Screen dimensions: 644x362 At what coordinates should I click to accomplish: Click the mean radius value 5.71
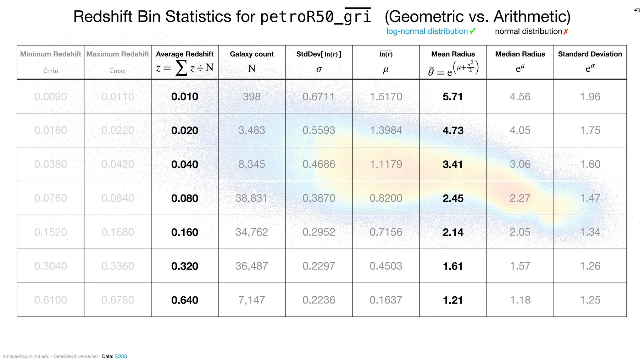pyautogui.click(x=453, y=97)
